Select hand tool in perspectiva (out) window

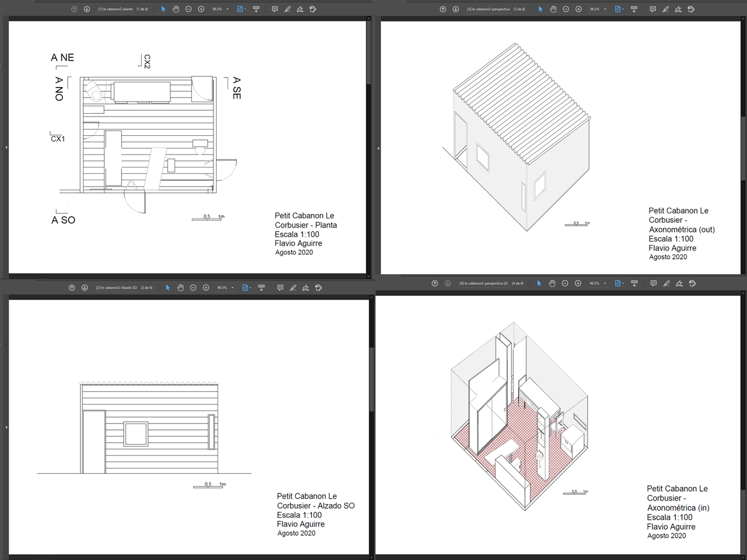click(x=553, y=9)
